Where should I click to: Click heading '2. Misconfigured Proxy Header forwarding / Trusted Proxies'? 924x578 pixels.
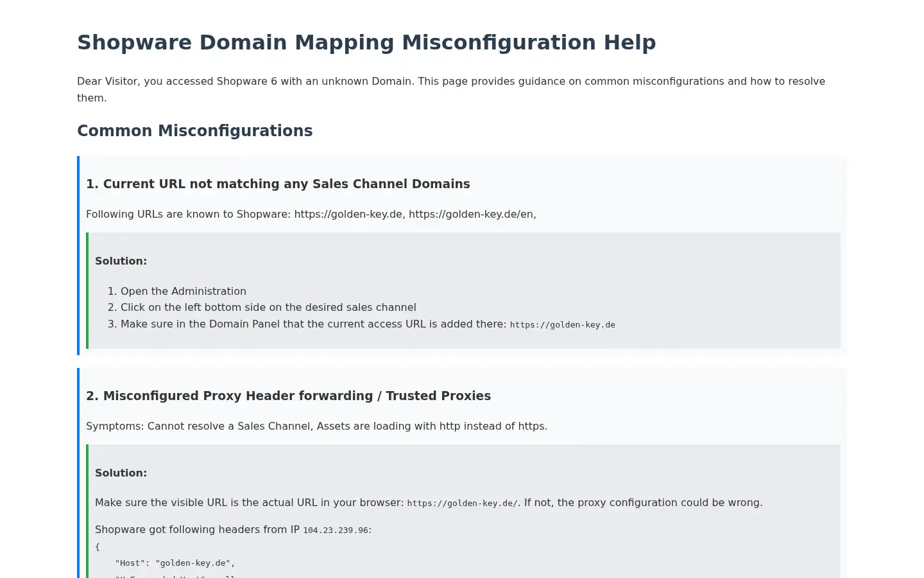click(x=288, y=396)
